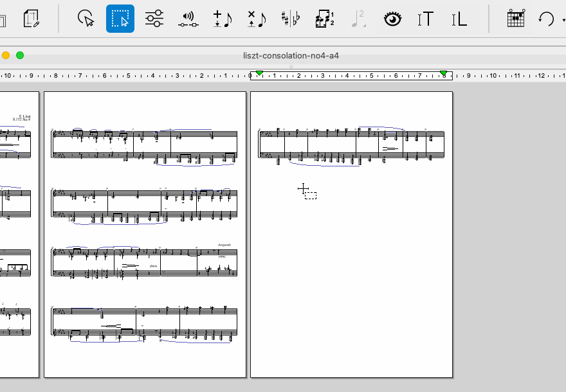Click the bottom system on the middle page
The height and width of the screenshot is (392, 566).
click(x=144, y=324)
